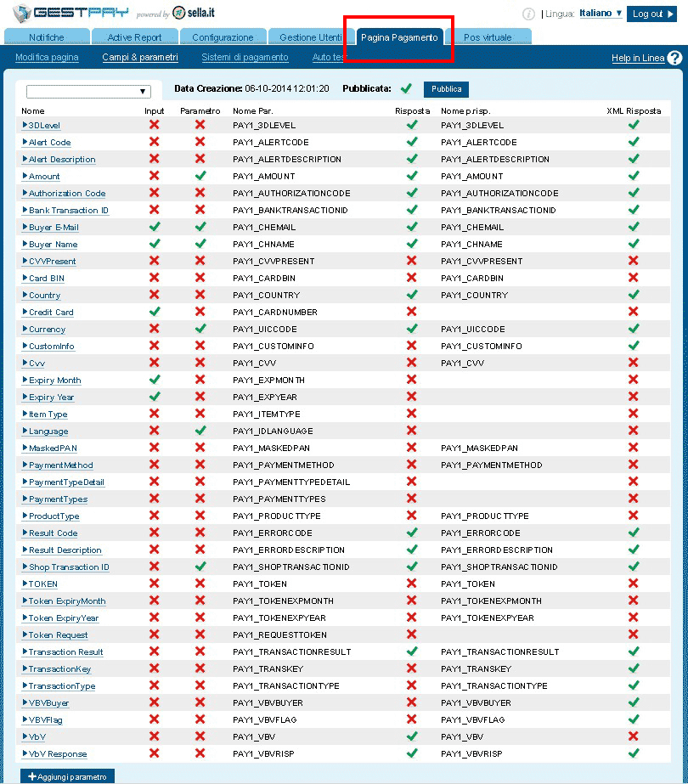Open the Help in Linea link
Image resolution: width=688 pixels, height=784 pixels.
pos(638,58)
